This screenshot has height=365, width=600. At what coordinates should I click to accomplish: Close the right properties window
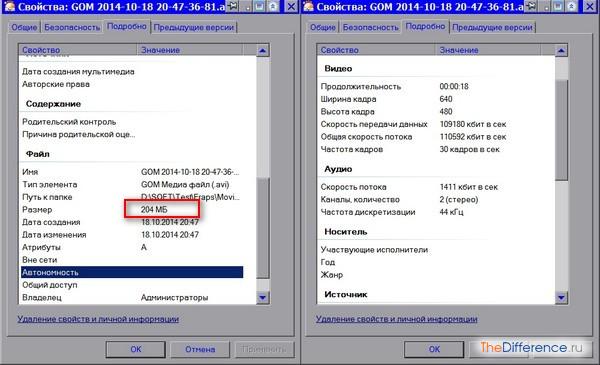[x=590, y=7]
